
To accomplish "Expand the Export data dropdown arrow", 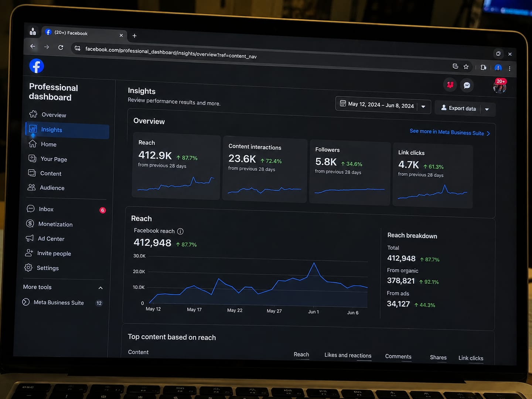I will pyautogui.click(x=487, y=109).
